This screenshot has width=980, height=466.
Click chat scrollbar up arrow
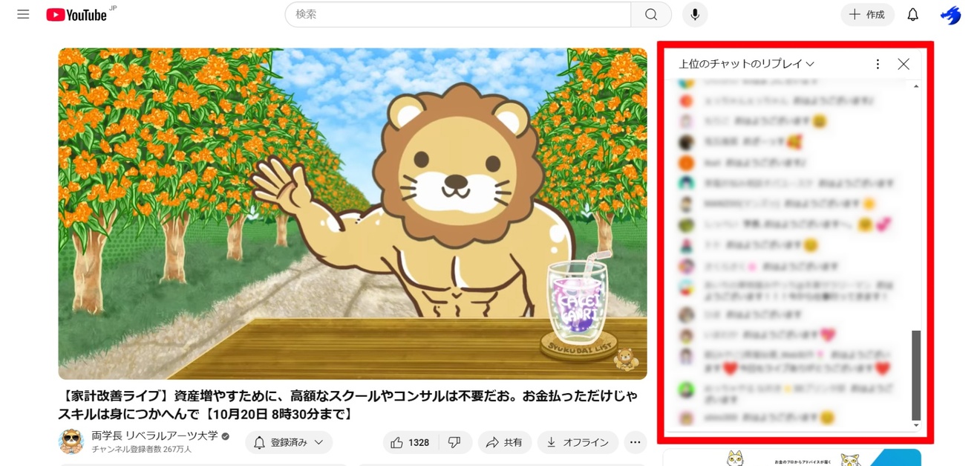point(916,86)
